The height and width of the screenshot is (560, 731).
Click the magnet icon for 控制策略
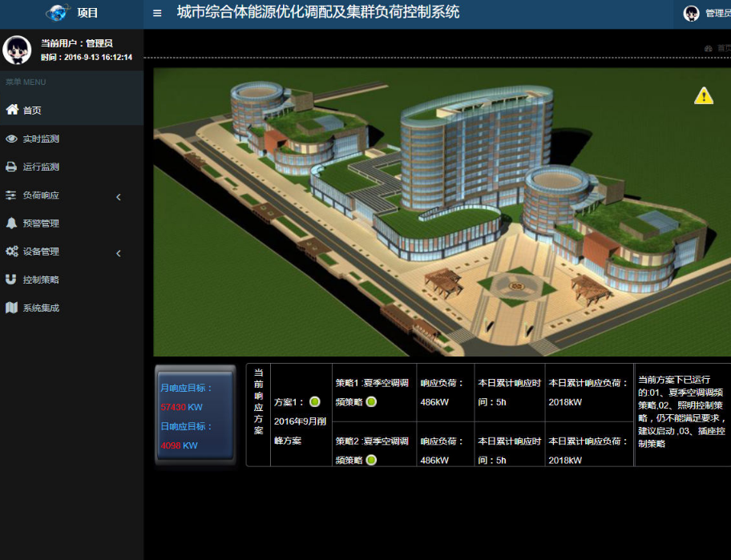pyautogui.click(x=11, y=280)
